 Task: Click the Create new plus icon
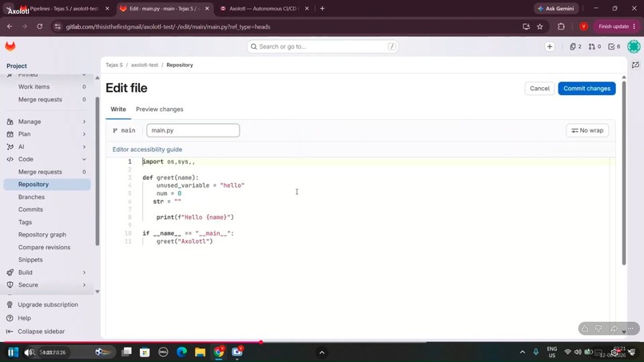tap(550, 47)
